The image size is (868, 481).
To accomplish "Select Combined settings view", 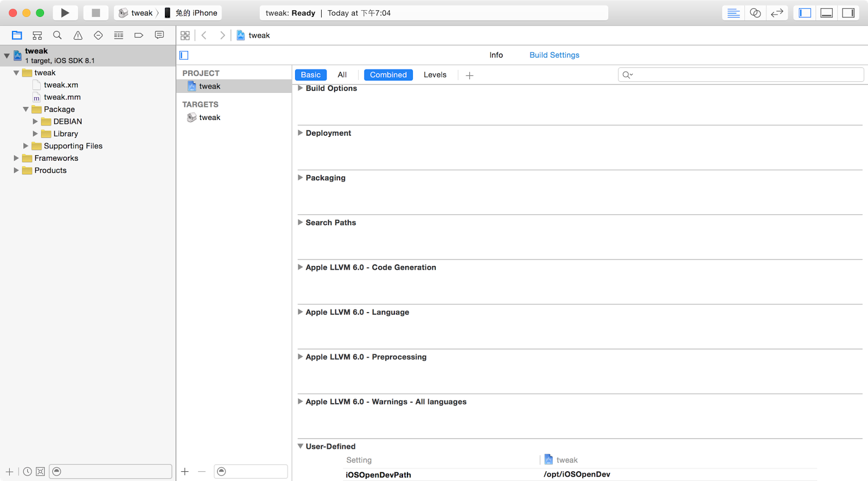I will [x=388, y=75].
